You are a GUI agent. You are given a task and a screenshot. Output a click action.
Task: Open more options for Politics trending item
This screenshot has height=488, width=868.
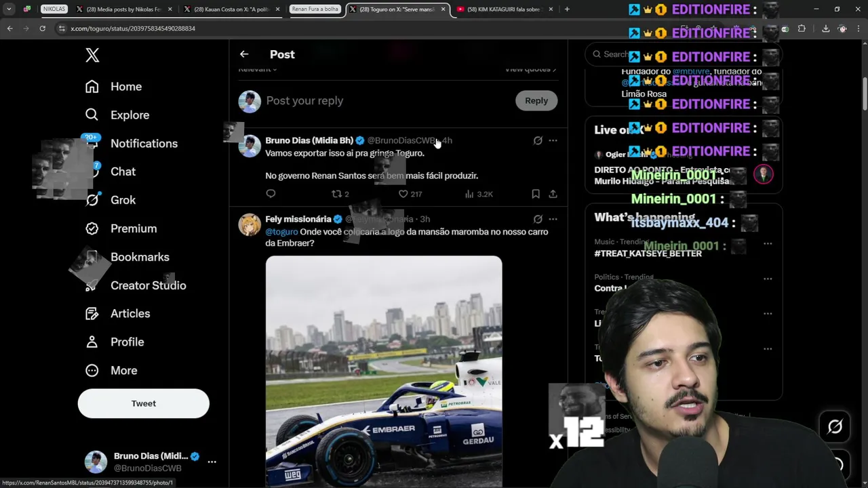click(768, 279)
